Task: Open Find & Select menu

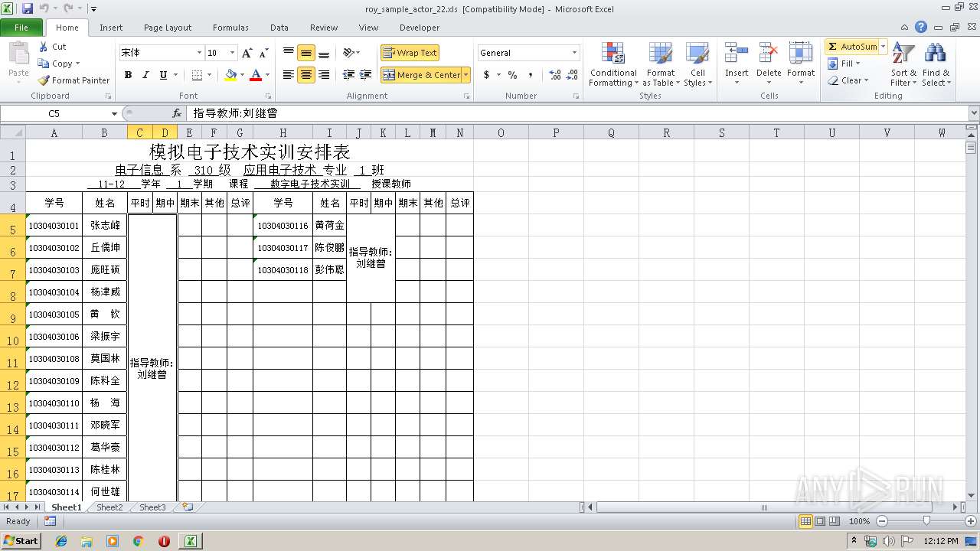Action: pos(936,64)
